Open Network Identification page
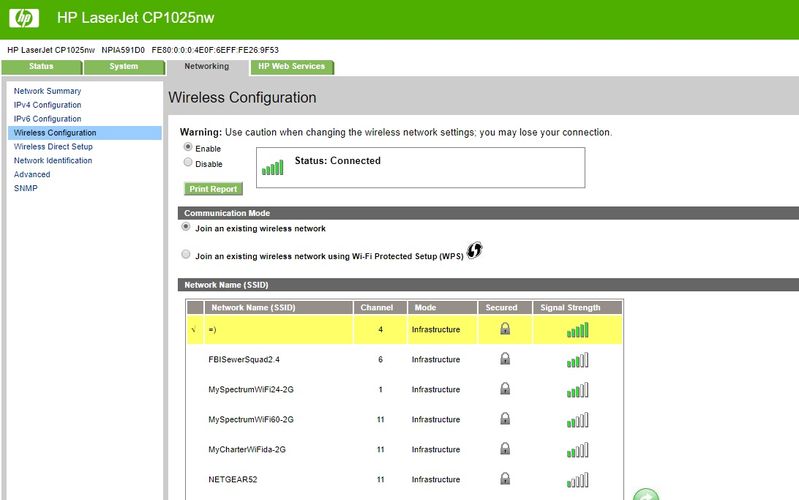This screenshot has width=799, height=500. tap(53, 160)
